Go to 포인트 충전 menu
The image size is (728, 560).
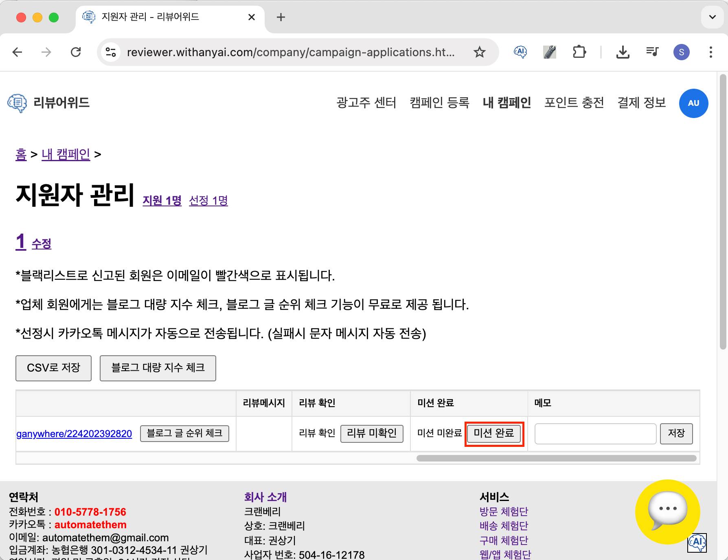(x=574, y=103)
